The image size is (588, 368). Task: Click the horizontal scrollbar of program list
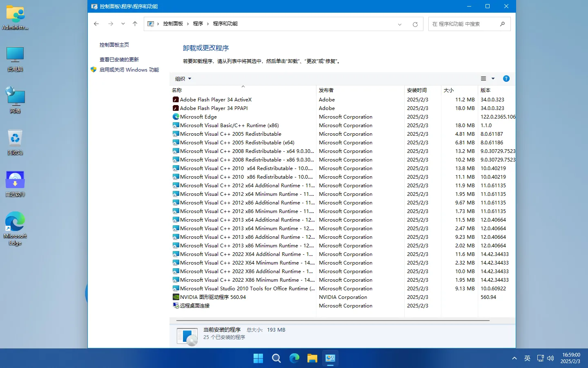(x=333, y=321)
